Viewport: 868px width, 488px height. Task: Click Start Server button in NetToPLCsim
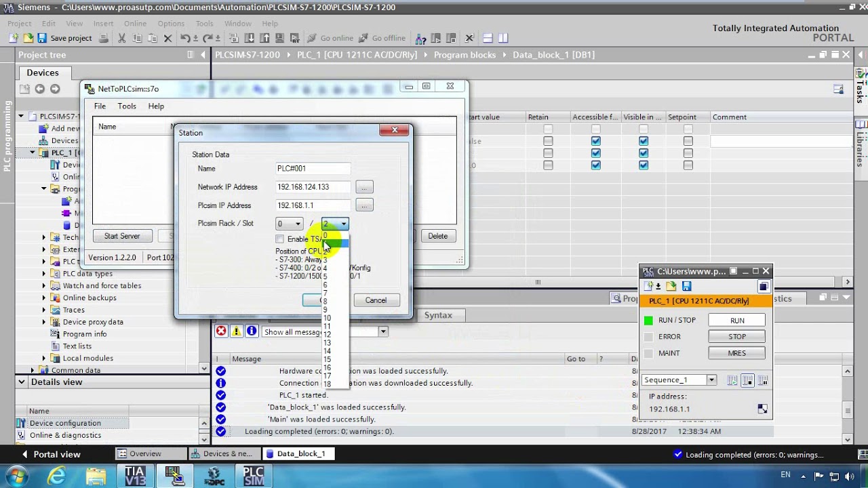click(122, 236)
